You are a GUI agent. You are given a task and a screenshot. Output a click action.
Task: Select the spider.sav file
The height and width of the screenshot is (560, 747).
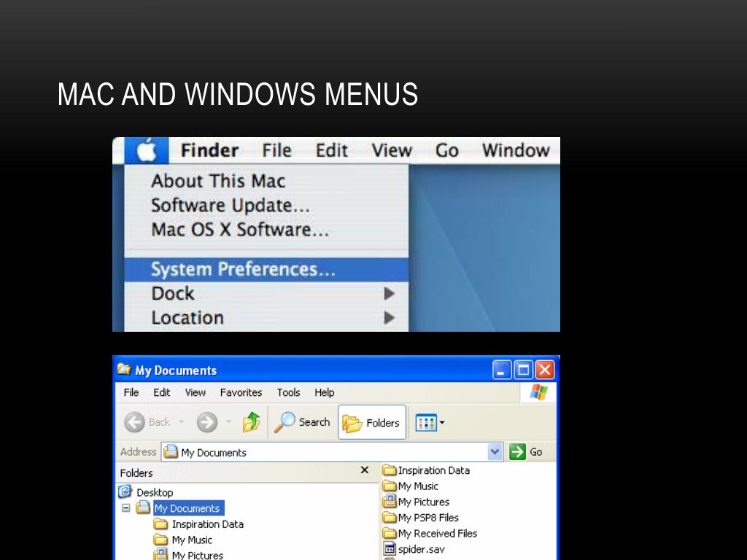click(414, 549)
